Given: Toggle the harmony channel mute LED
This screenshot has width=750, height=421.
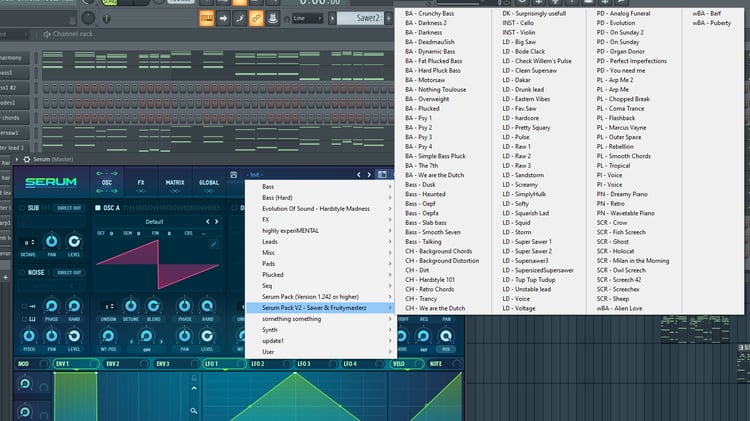Looking at the screenshot, I should [36, 58].
